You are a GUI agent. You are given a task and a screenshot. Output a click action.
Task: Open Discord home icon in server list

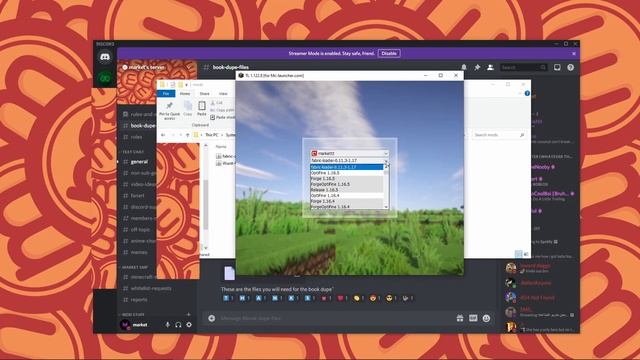(105, 57)
